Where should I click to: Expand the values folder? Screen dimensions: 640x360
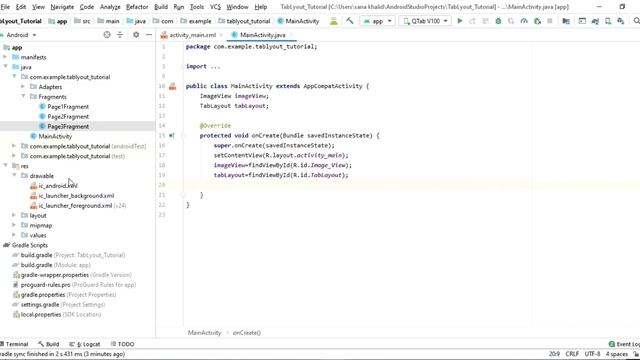(x=14, y=235)
